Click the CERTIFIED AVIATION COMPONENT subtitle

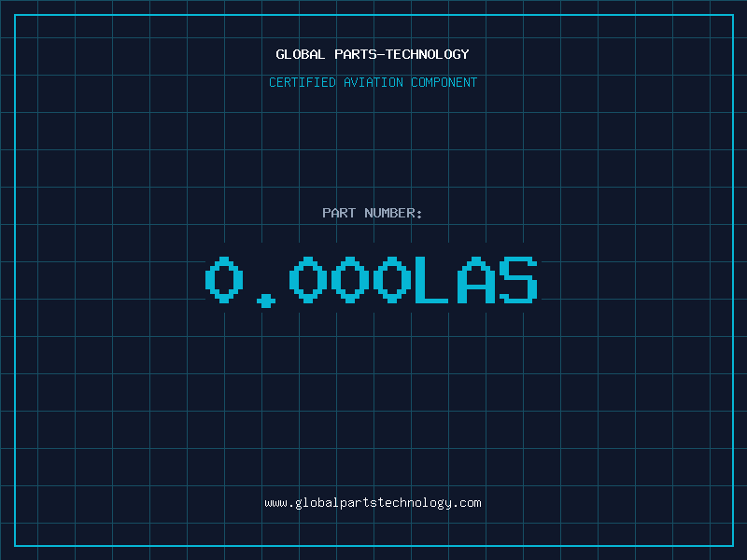373,82
